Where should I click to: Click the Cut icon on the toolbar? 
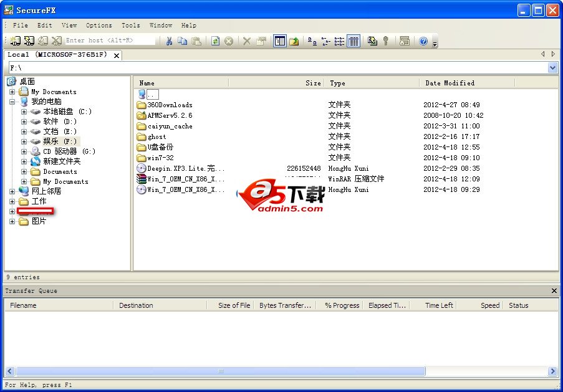pos(168,41)
